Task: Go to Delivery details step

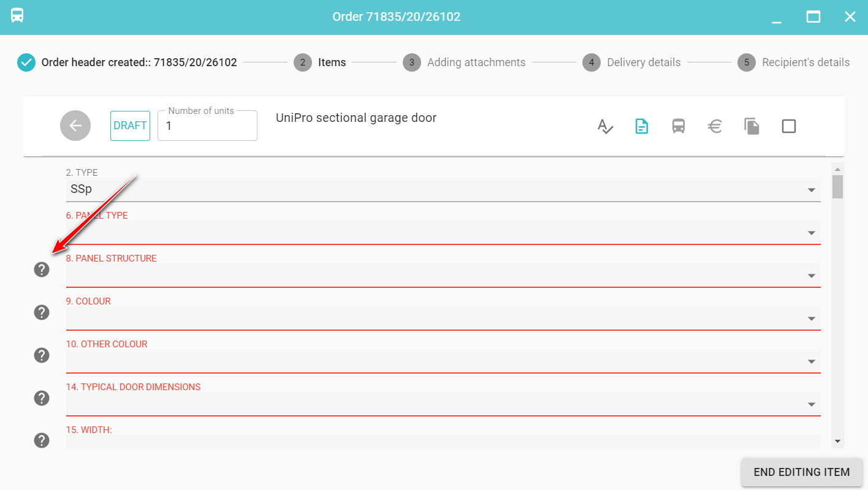Action: tap(631, 62)
